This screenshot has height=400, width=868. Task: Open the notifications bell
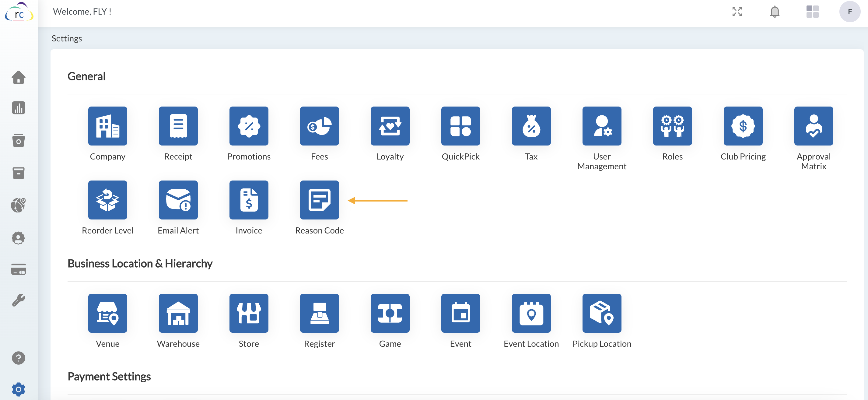(774, 12)
